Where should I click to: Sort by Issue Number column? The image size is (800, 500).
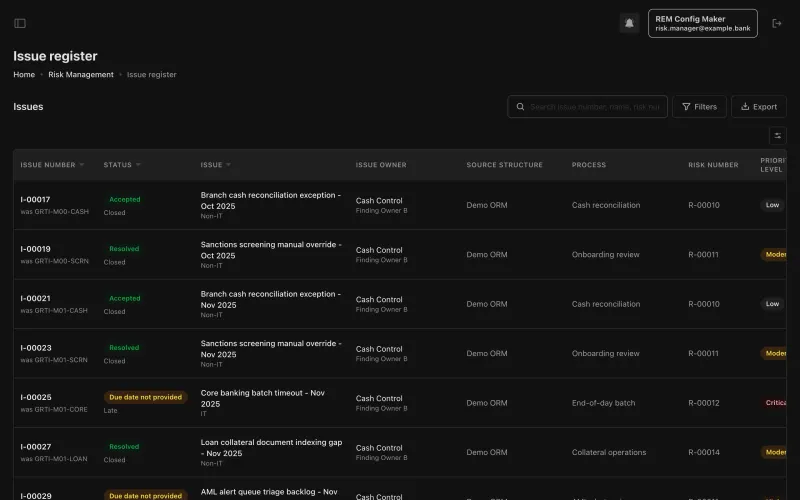click(52, 165)
